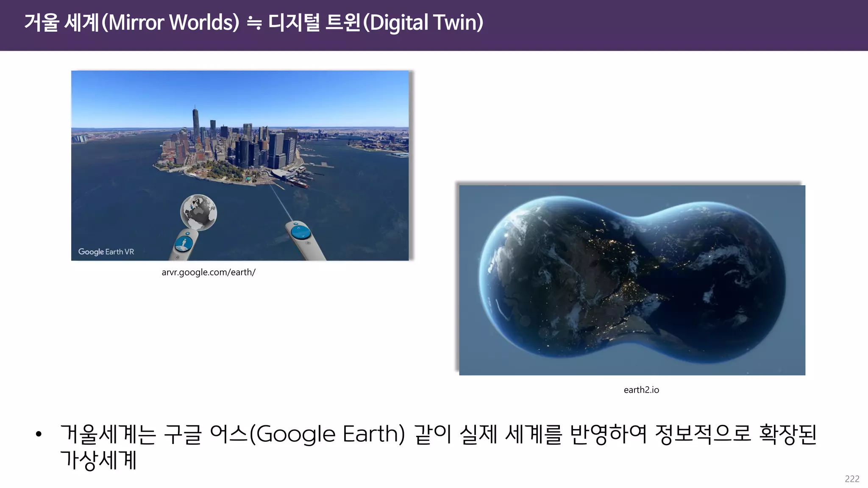Click the second-line text 가상세계

point(98,460)
